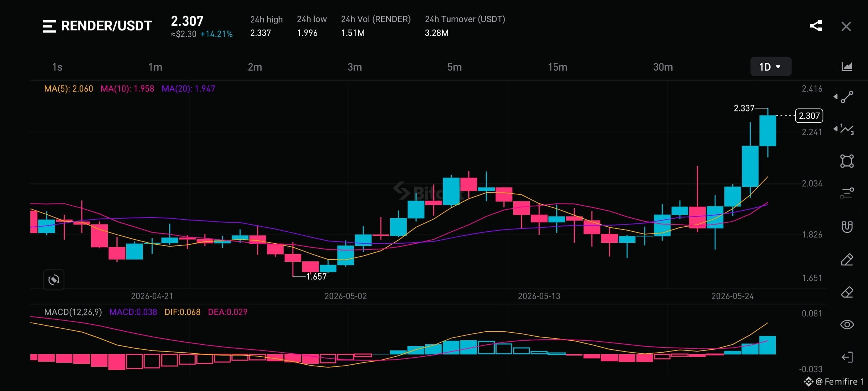868x391 pixels.
Task: Tap the 2026-05-24 date label
Action: 732,296
